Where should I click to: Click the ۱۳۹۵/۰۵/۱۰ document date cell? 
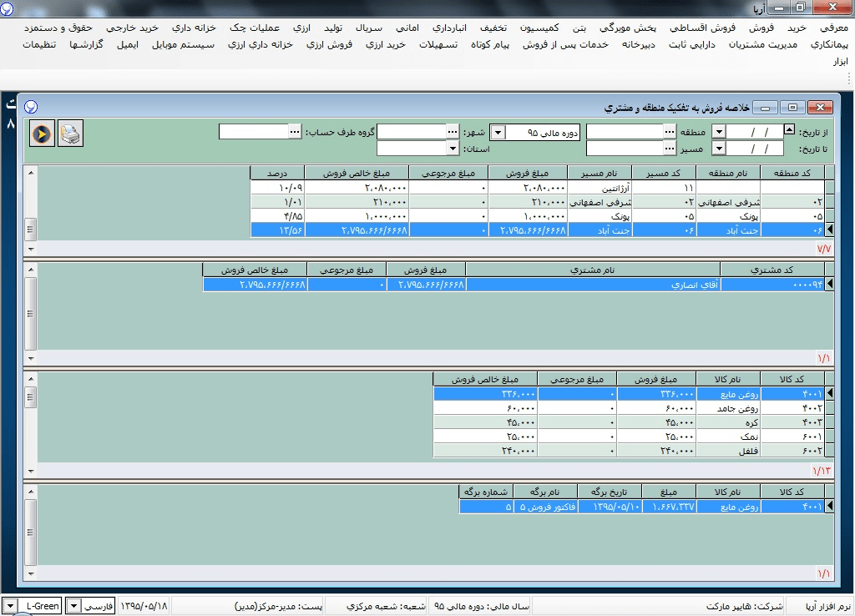click(x=609, y=507)
